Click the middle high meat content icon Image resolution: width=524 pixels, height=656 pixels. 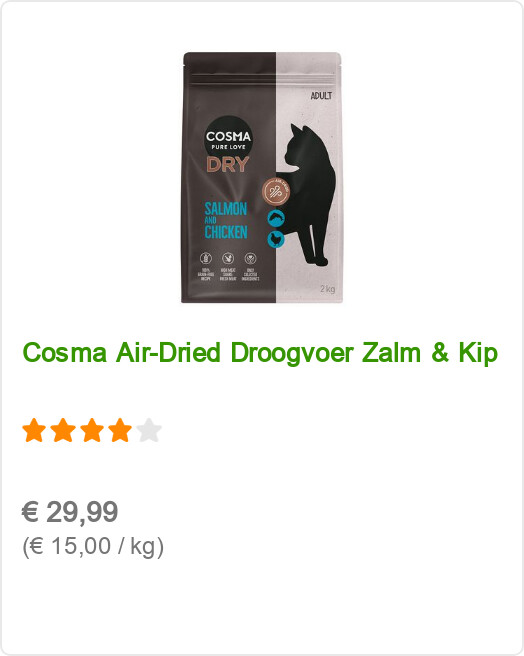(x=228, y=258)
